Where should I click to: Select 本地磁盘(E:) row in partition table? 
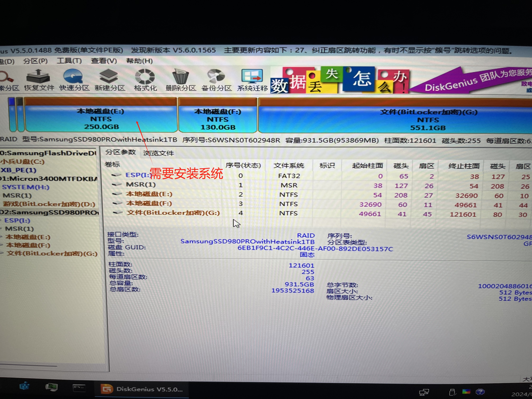coord(149,194)
